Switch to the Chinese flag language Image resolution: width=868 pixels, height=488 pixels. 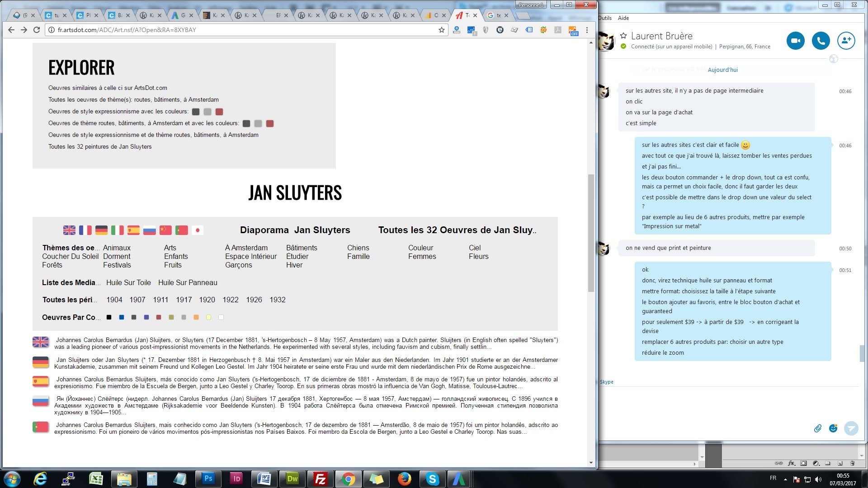165,230
